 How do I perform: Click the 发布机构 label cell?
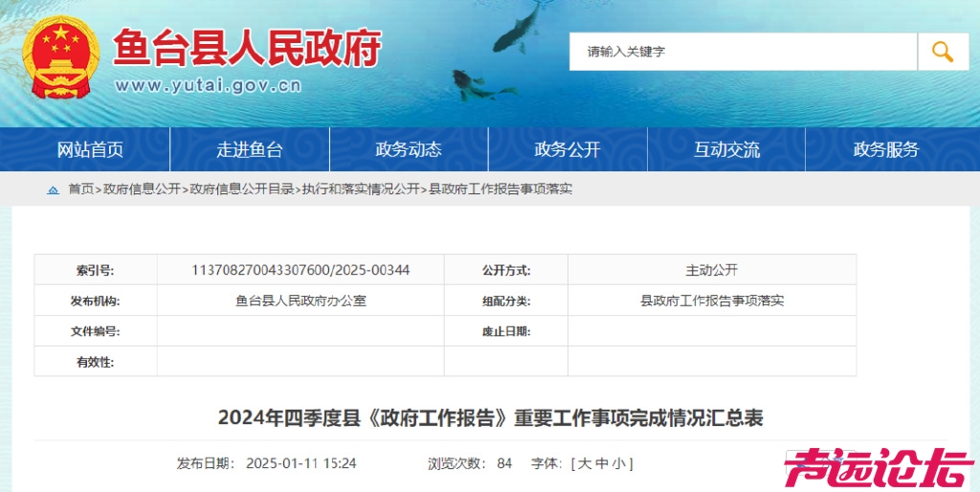pos(96,301)
